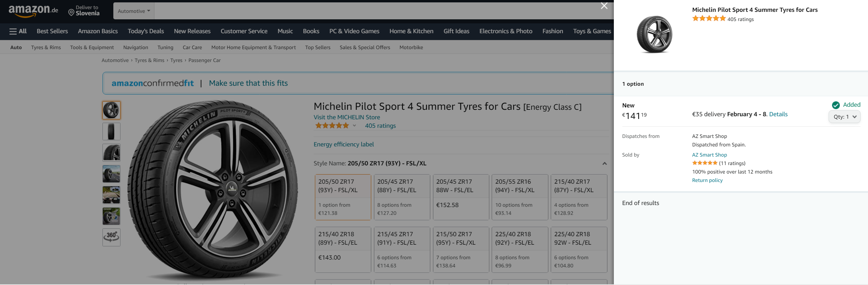
Task: Select Tyres & Rims sub-navigation tab
Action: 46,47
